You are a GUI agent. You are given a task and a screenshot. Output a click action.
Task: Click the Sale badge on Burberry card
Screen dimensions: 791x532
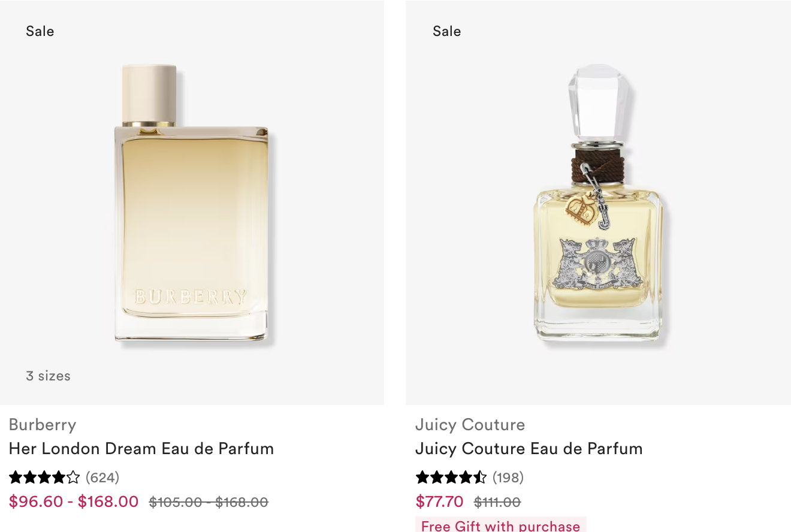pos(40,31)
